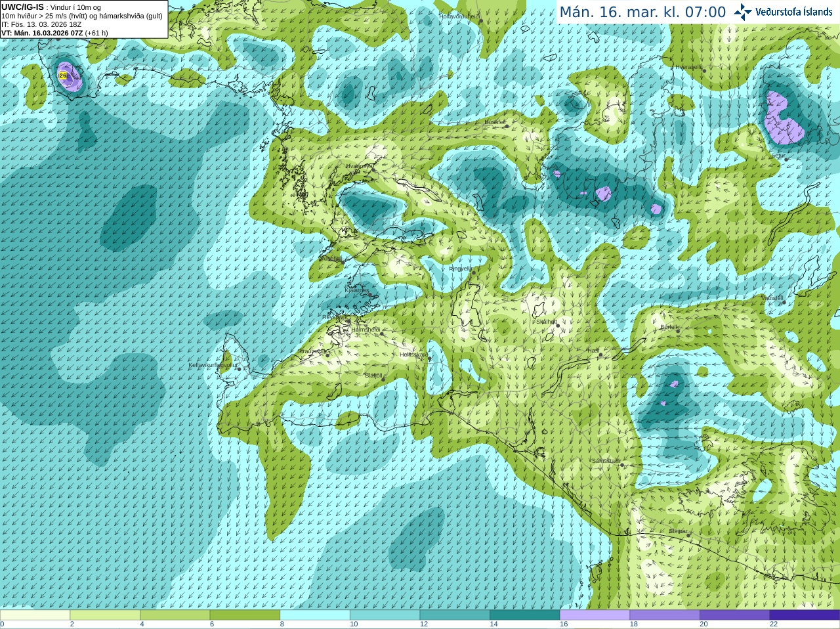Click the Búrfell station label
Screen dimensions: 840x629
(x=669, y=326)
